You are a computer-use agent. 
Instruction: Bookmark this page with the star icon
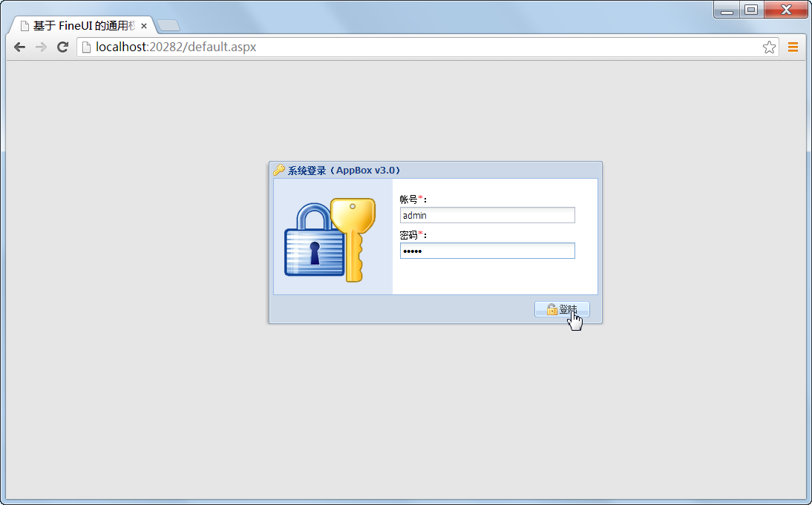coord(769,47)
